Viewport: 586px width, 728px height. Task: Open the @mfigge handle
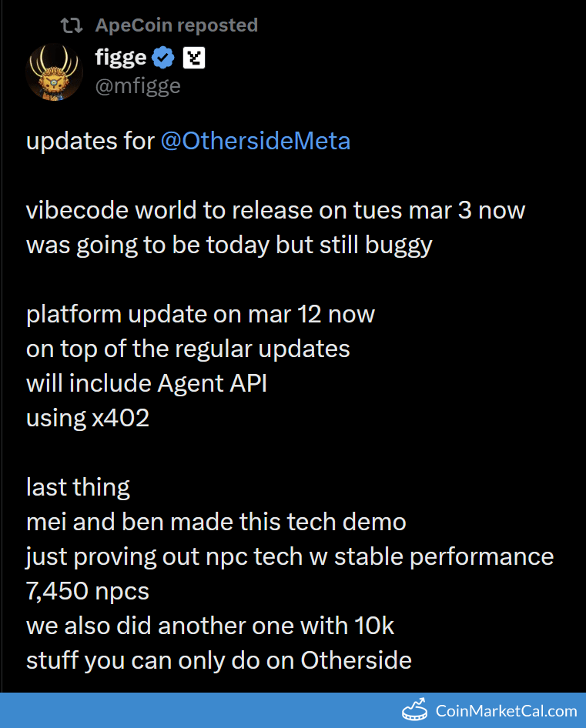(x=137, y=85)
